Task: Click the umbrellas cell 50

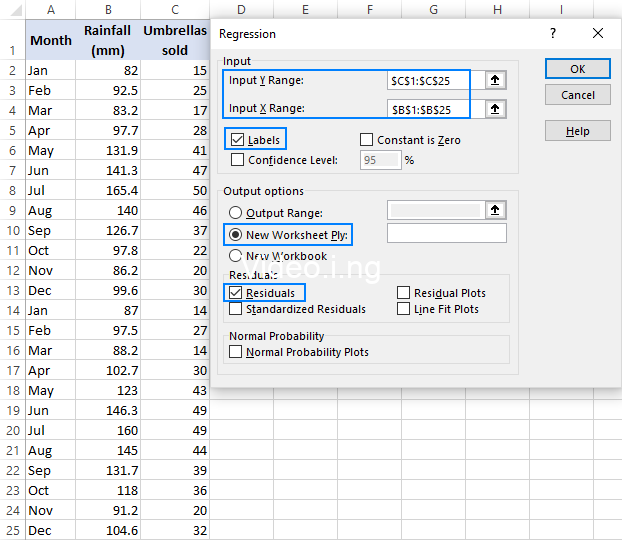Action: 175,190
